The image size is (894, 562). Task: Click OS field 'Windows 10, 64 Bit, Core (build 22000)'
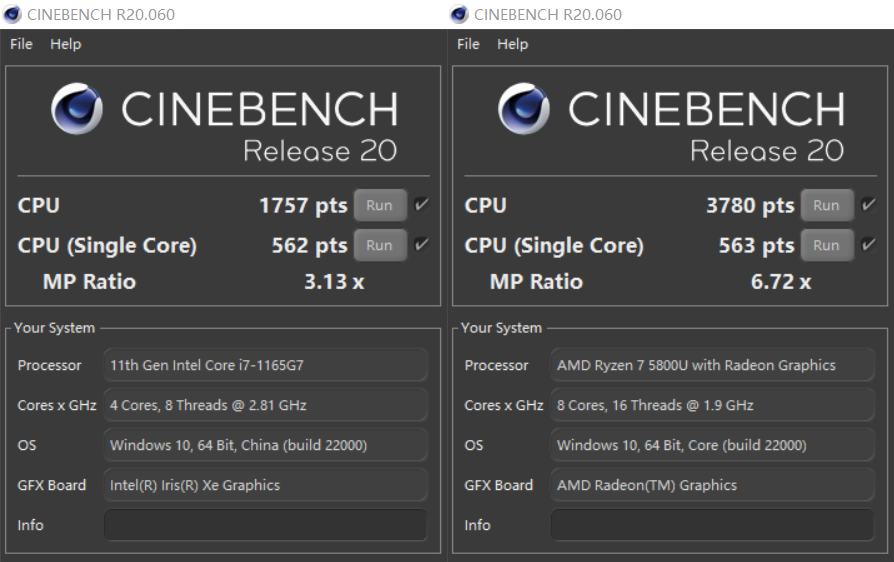712,445
